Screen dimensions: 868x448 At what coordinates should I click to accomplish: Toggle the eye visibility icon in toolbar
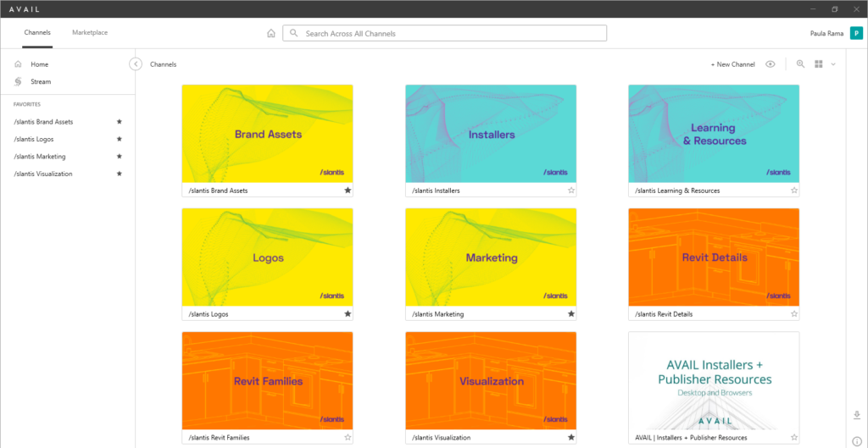pos(770,64)
